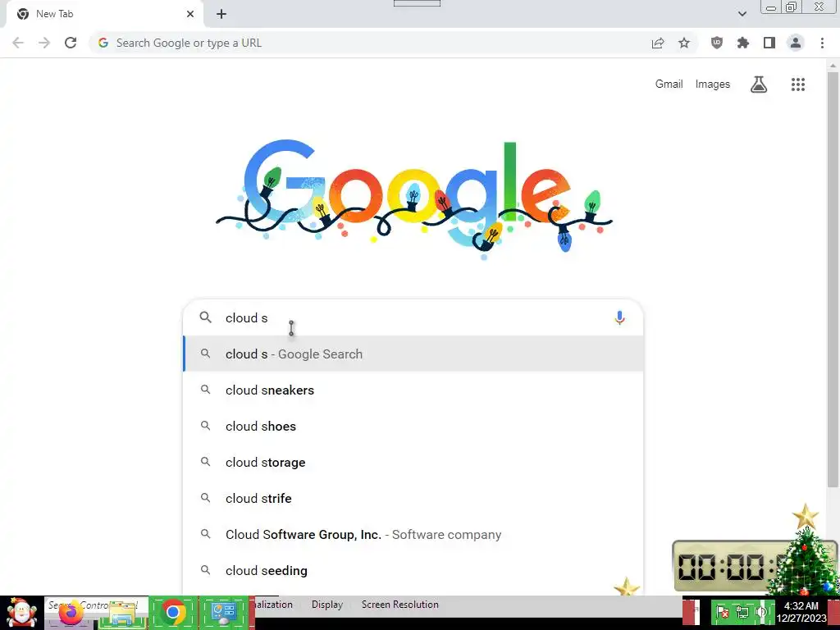Click the page vertical scrollbar

click(833, 279)
